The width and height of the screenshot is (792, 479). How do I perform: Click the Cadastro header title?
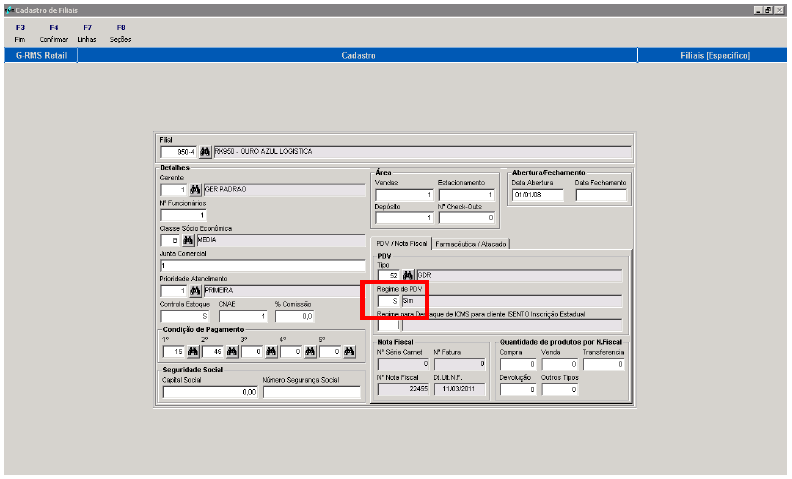[358, 56]
